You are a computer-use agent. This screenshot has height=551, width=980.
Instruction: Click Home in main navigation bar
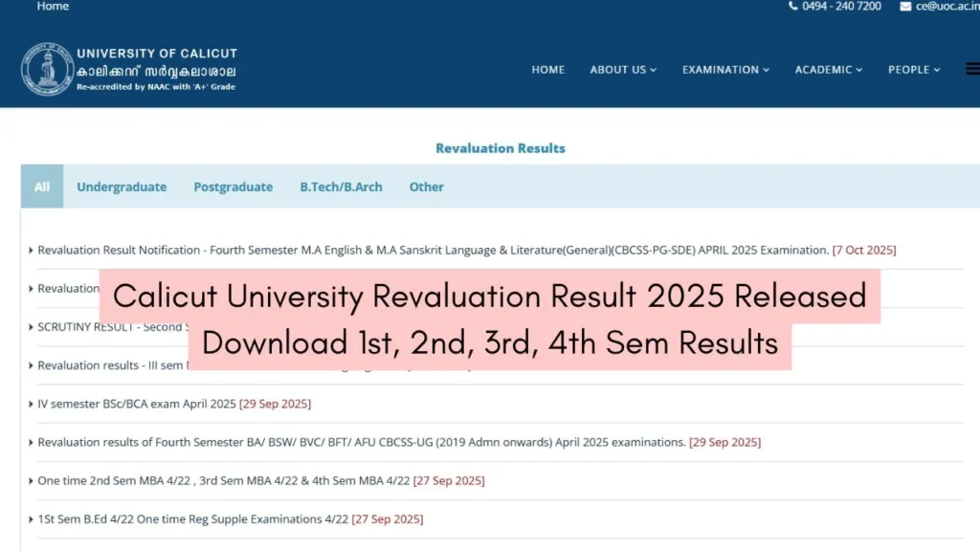point(547,70)
